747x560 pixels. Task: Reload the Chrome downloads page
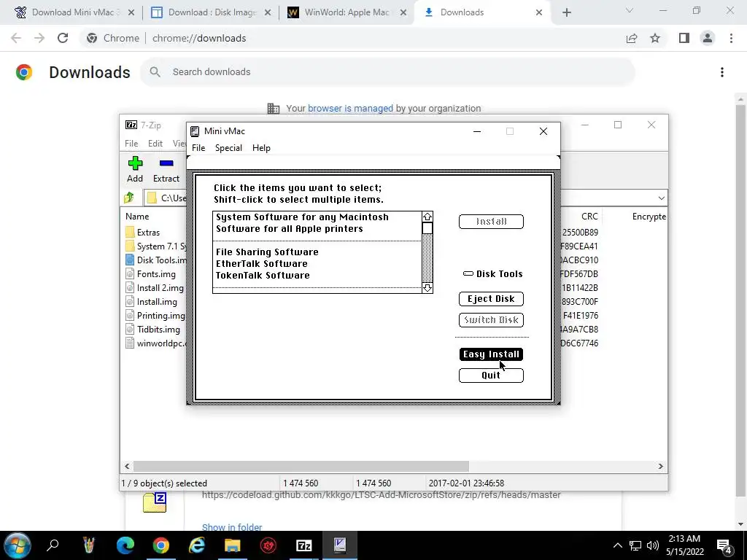coord(63,38)
